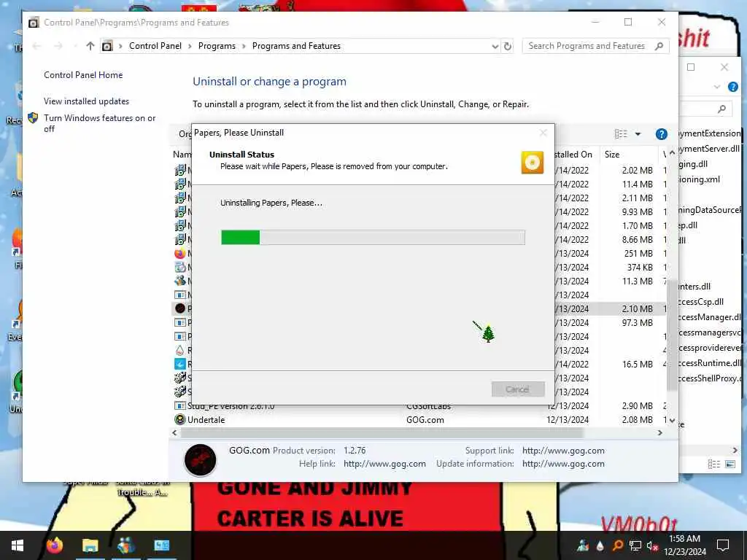Viewport: 747px width, 560px height.
Task: Click the Support link gog.com URL
Action: [563, 451]
